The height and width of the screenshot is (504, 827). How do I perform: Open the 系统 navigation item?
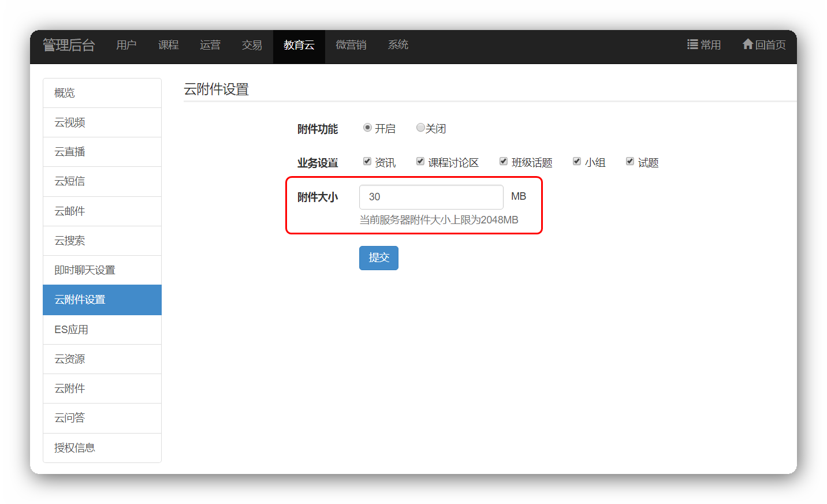tap(398, 45)
